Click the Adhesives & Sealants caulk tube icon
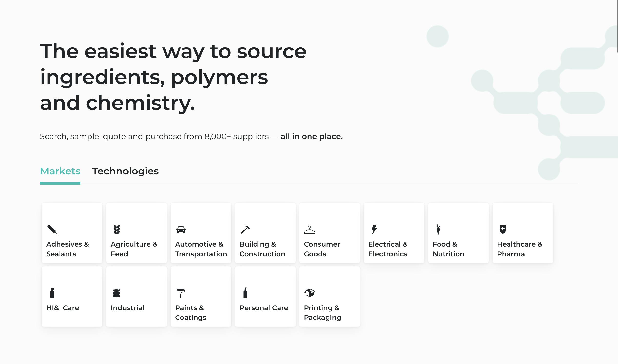This screenshot has width=618, height=364. pyautogui.click(x=52, y=230)
